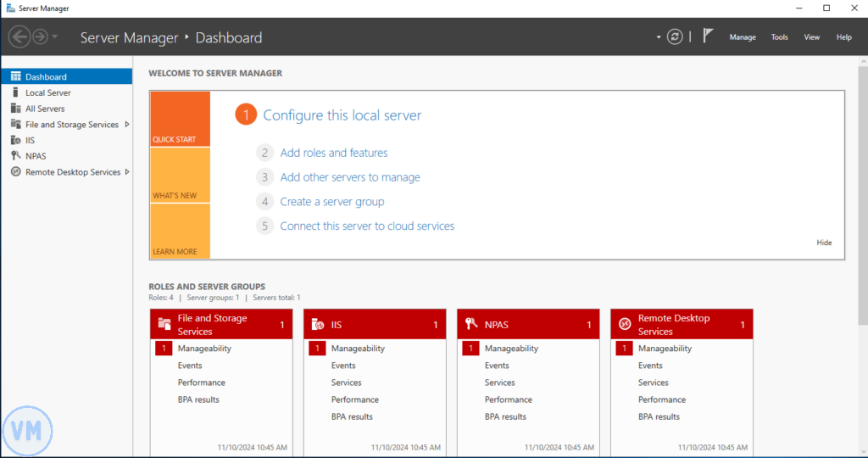Open Manageability alert under the IIS tile
Screen dimensions: 868x458
(x=358, y=349)
